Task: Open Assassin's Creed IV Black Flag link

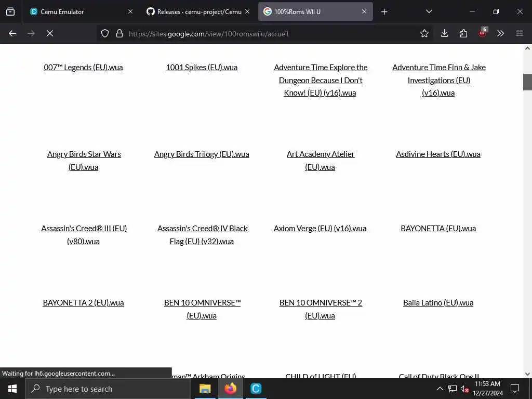Action: point(202,235)
